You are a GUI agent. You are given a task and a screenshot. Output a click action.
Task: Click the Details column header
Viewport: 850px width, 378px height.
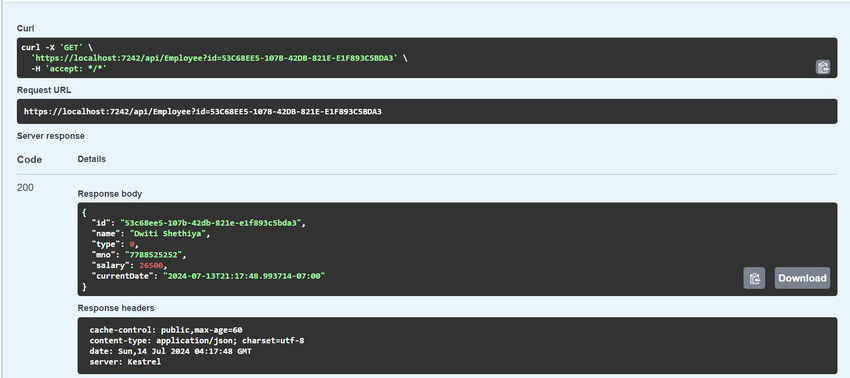coord(92,159)
